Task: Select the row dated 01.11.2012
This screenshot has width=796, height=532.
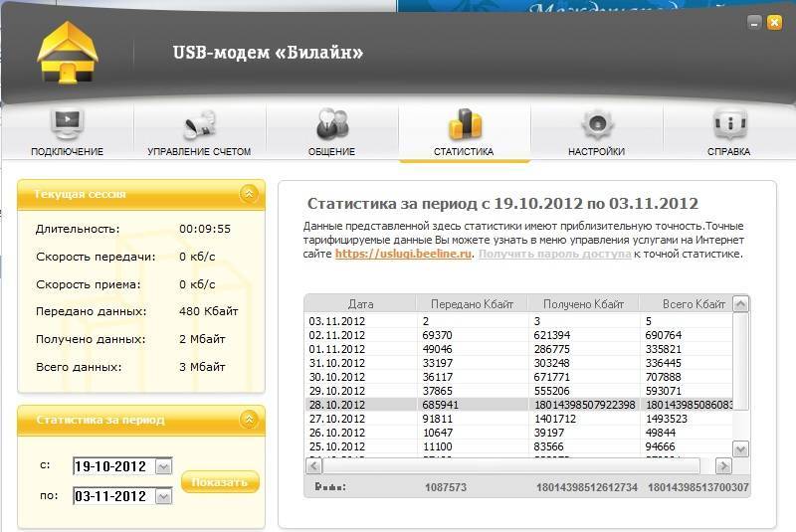Action: coord(518,349)
